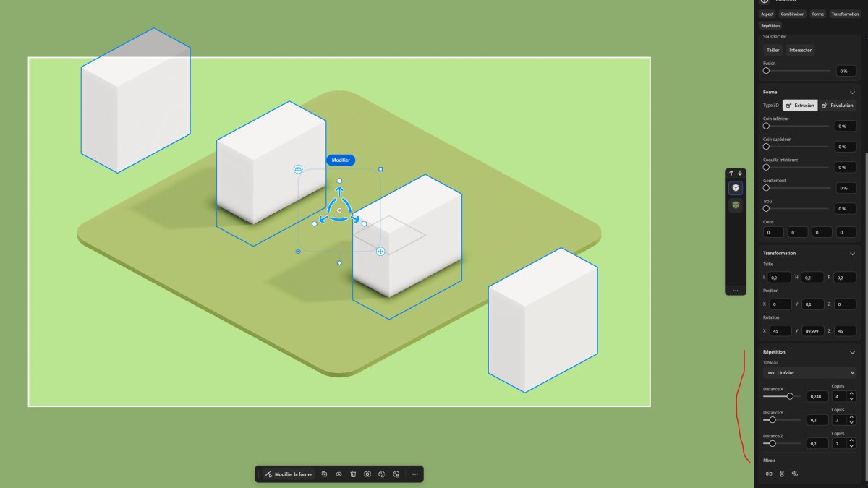This screenshot has height=488, width=868.
Task: Move layer up with the up arrow
Action: point(731,174)
